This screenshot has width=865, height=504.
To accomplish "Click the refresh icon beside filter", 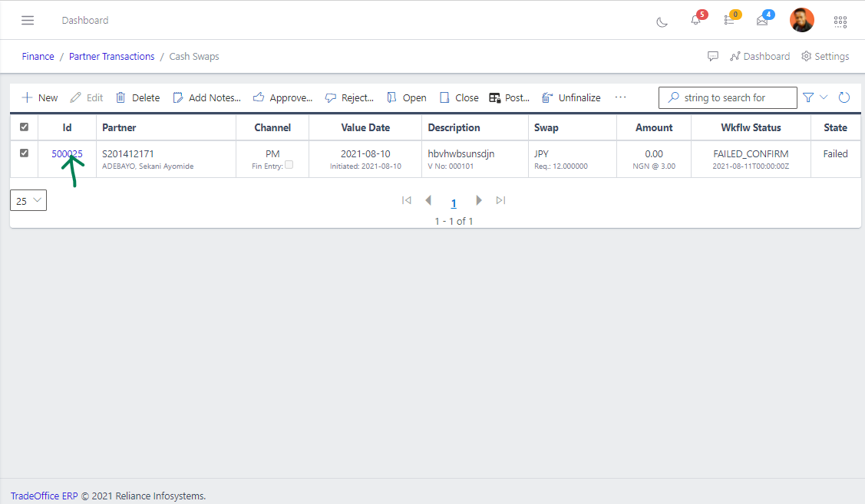I will pyautogui.click(x=844, y=97).
